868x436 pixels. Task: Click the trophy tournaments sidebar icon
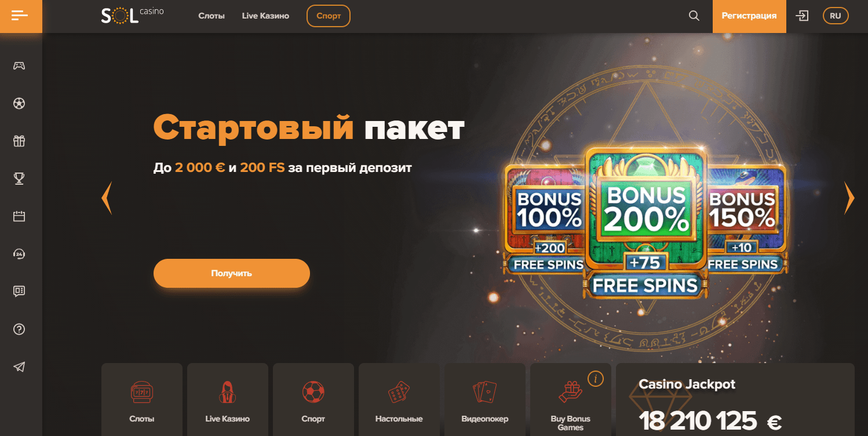(19, 179)
